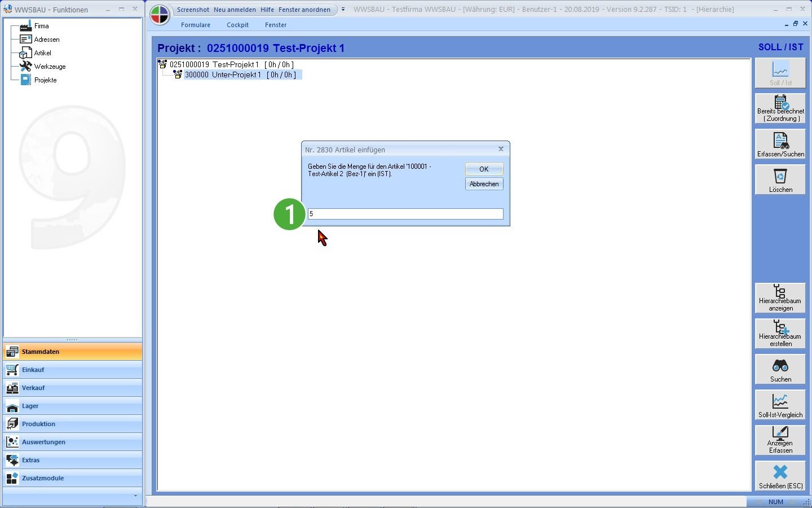Select the Adressen tree label
812x508 pixels.
coord(47,40)
